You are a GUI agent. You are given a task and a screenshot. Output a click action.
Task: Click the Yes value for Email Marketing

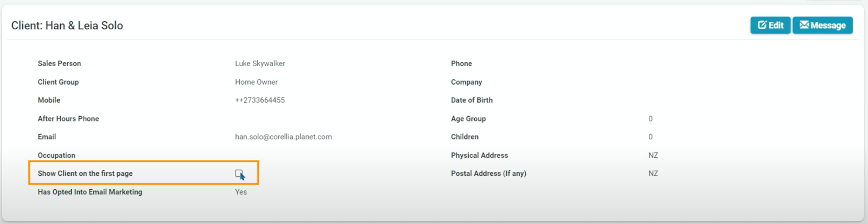(241, 192)
